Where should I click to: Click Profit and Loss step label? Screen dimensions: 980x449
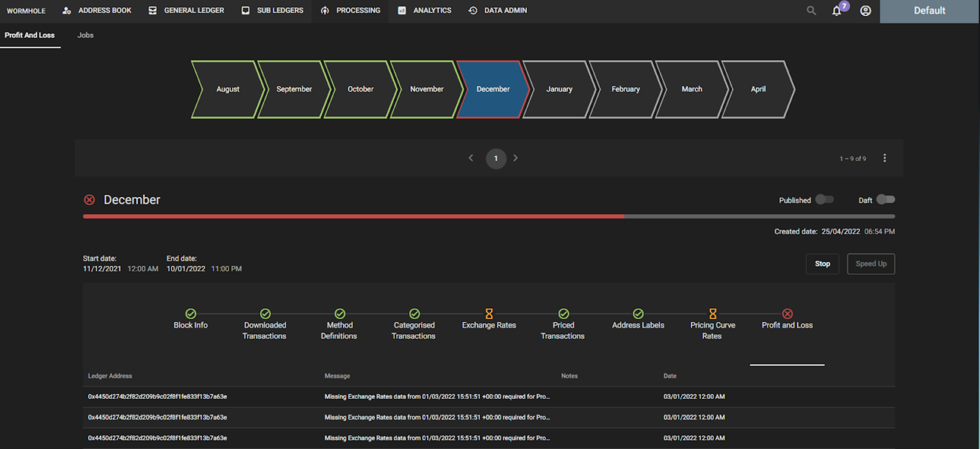[787, 325]
